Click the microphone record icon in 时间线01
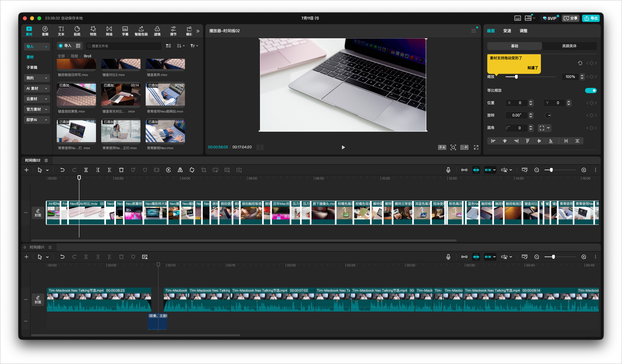622x364 pixels. pos(448,257)
